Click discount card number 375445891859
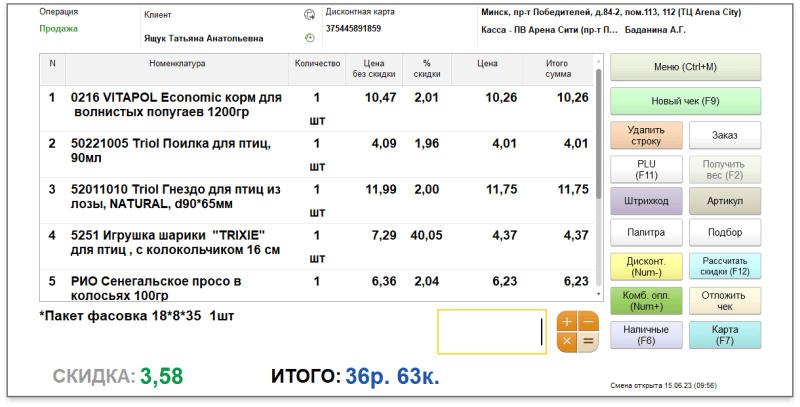 [353, 29]
